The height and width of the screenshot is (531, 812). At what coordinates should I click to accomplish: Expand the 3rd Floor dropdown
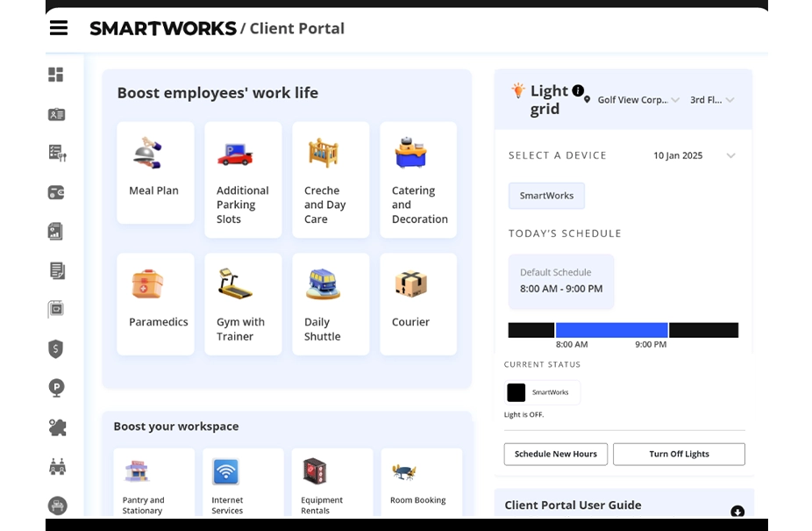coord(712,100)
